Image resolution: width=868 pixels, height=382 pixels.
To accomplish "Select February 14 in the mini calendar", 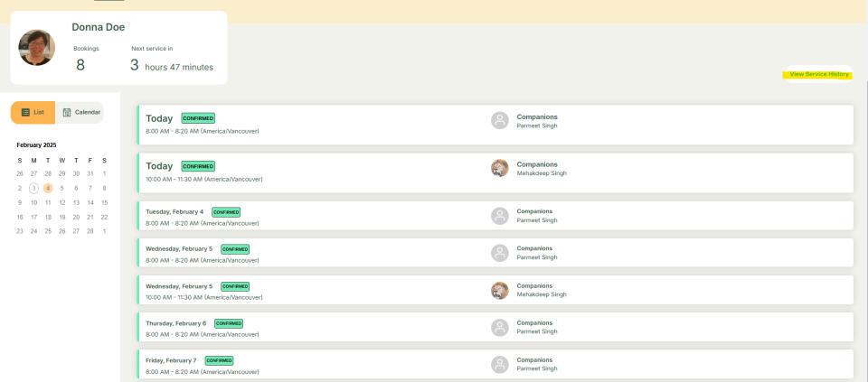I will (x=90, y=202).
